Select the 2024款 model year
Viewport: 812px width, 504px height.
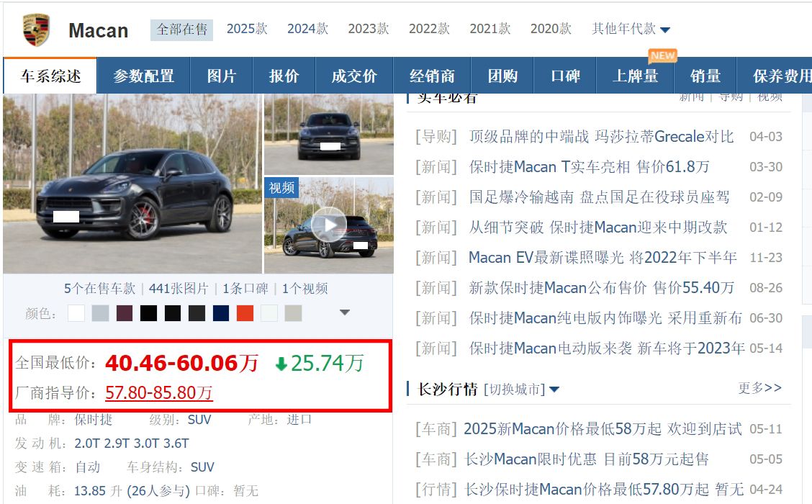[x=307, y=29]
